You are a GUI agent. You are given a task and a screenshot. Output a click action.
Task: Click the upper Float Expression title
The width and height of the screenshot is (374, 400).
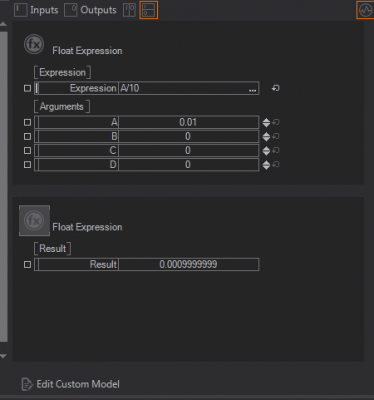(87, 51)
